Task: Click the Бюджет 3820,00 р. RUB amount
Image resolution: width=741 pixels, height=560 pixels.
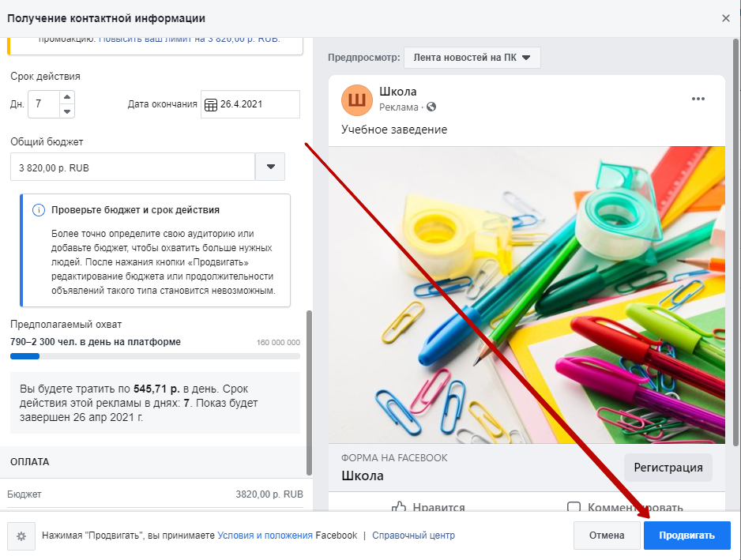Action: tap(269, 494)
